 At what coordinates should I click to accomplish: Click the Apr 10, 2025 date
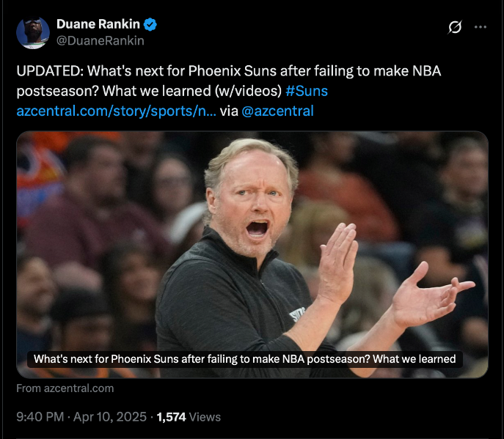tap(110, 417)
